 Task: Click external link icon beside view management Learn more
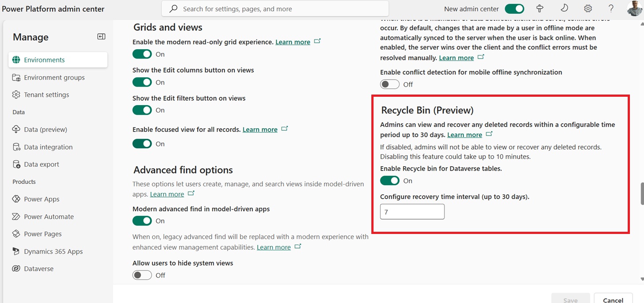pos(298,247)
